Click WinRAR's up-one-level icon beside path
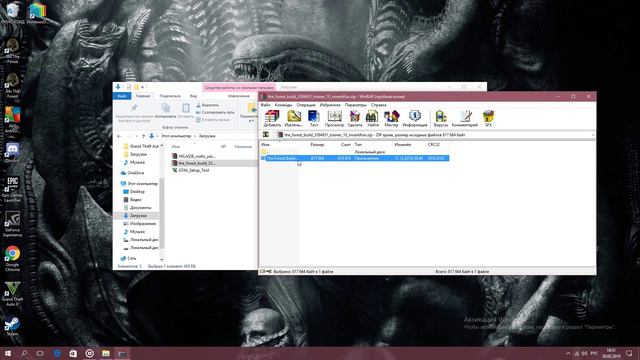This screenshot has height=360, width=640. [266, 134]
